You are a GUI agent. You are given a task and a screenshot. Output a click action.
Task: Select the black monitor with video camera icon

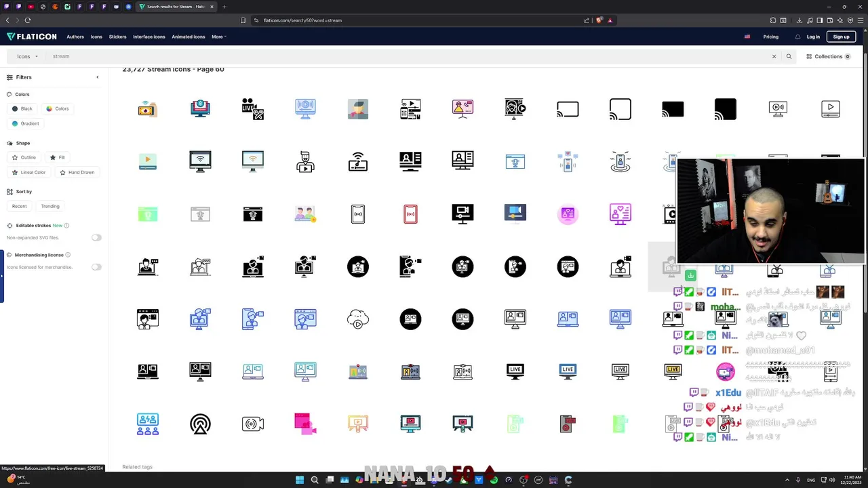coord(463,214)
